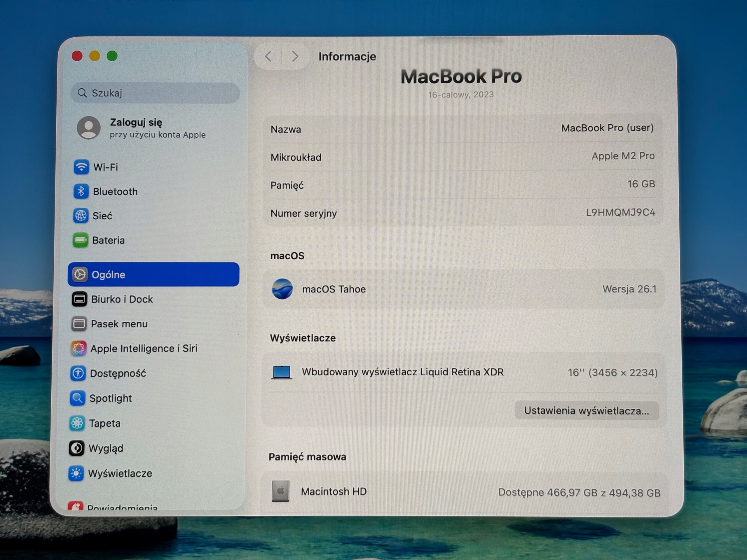Click the Macintosh HD drive icon
The width and height of the screenshot is (747, 560).
click(280, 491)
